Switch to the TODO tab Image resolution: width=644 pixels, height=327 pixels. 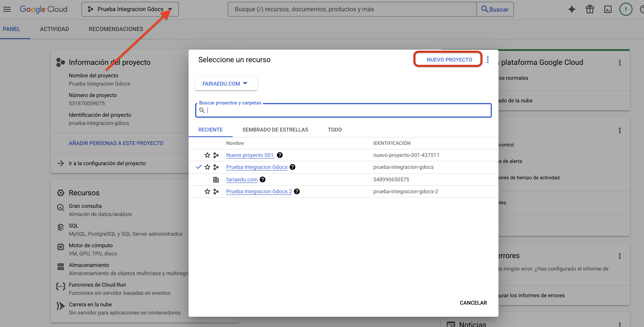pyautogui.click(x=335, y=130)
